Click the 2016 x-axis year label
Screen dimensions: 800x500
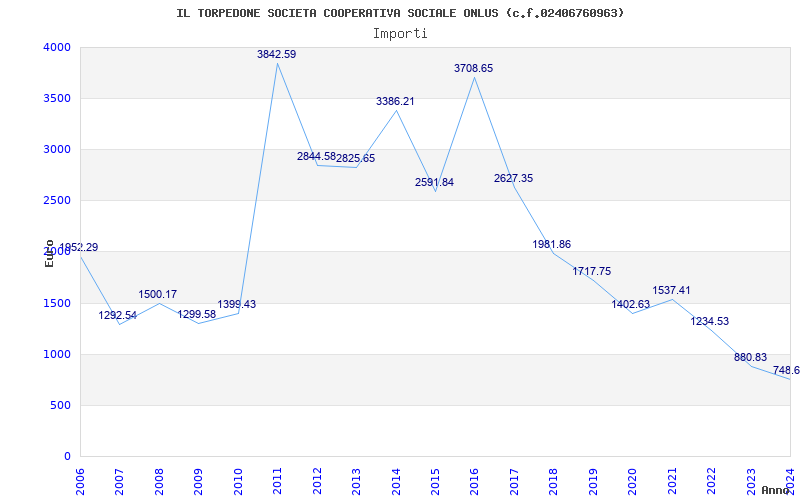474,481
